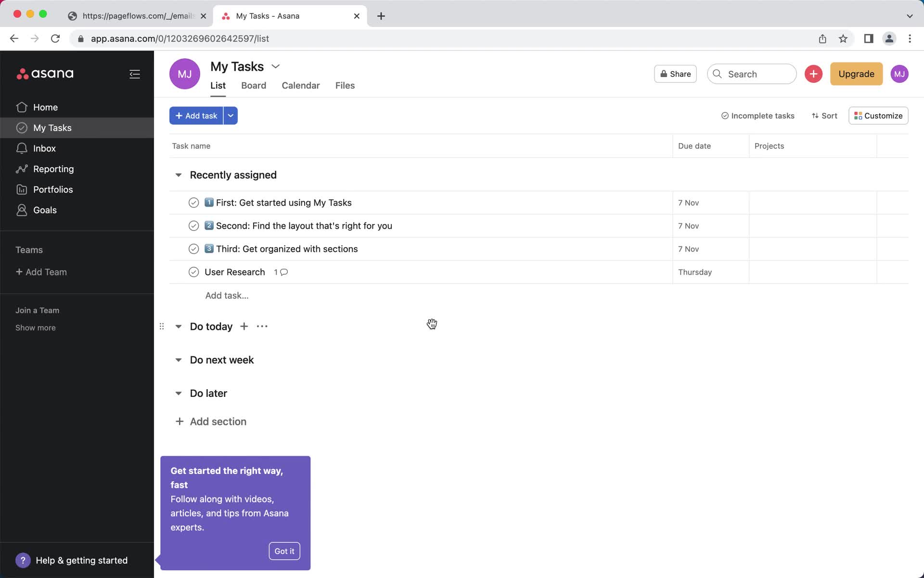Mark 'Third: Get organized with sections' complete
The width and height of the screenshot is (924, 578).
pos(193,249)
